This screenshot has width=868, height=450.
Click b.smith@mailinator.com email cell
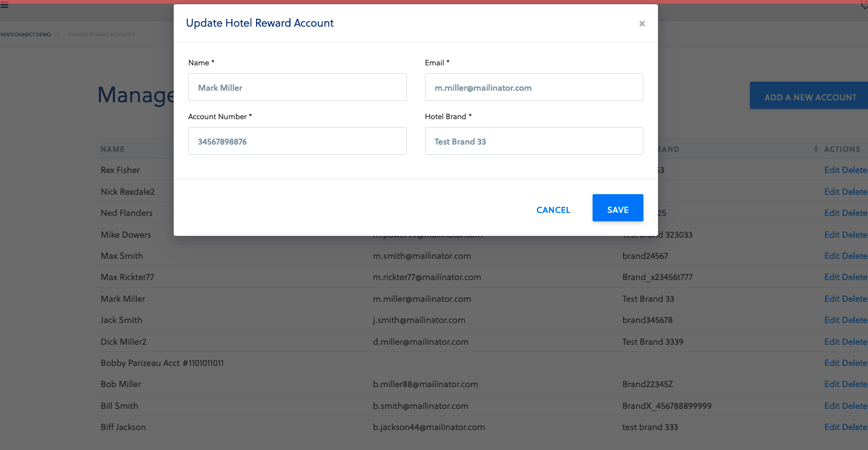pyautogui.click(x=421, y=406)
